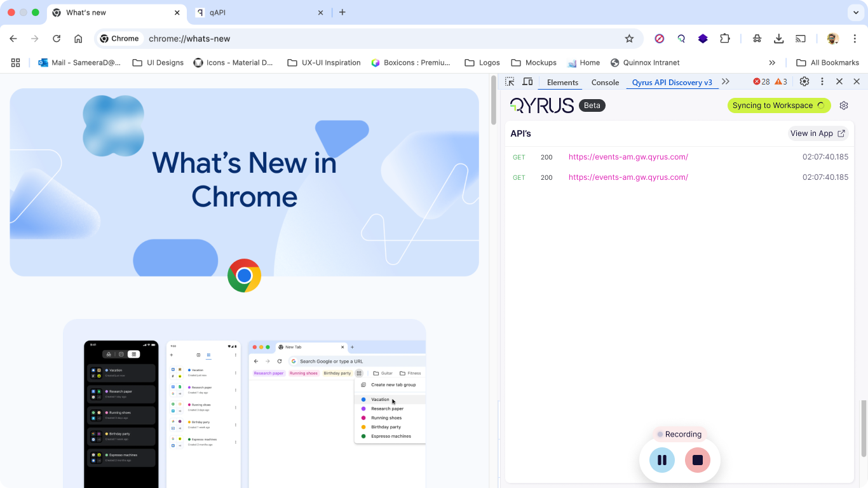Switch to the qAPI browser tab

260,13
